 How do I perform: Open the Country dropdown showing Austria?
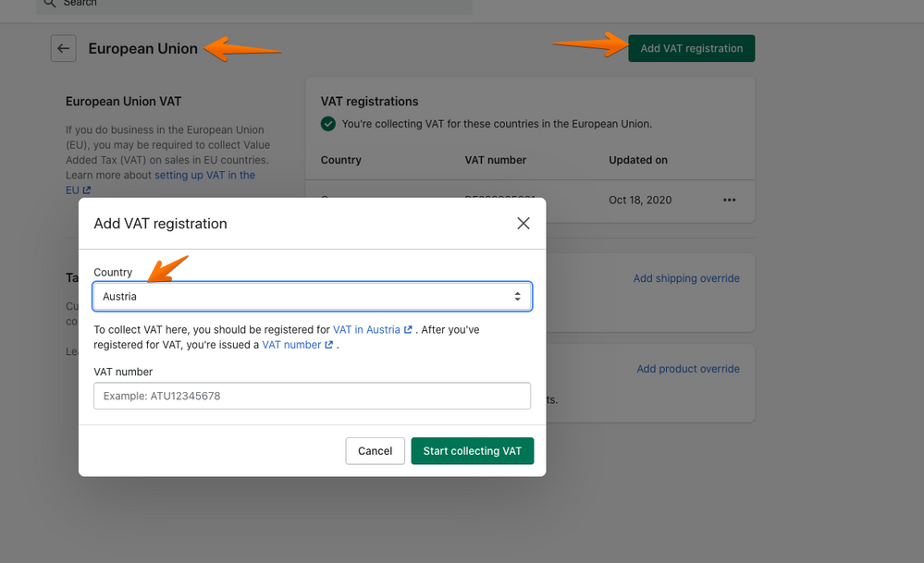tap(312, 297)
